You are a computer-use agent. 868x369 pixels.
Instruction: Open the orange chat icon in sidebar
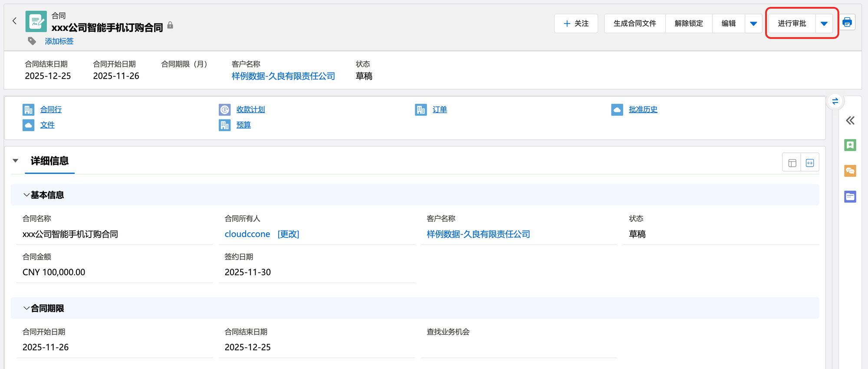[x=850, y=171]
